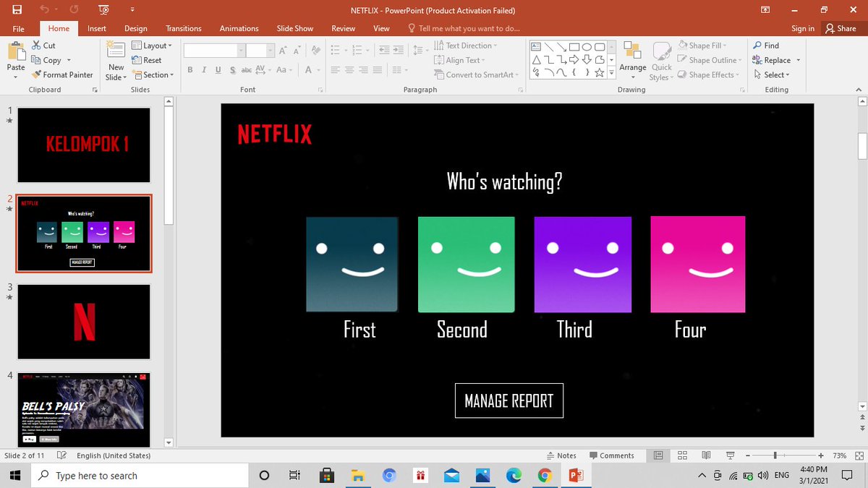Viewport: 868px width, 488px height.
Task: Expand the Section dropdown
Action: click(x=153, y=74)
